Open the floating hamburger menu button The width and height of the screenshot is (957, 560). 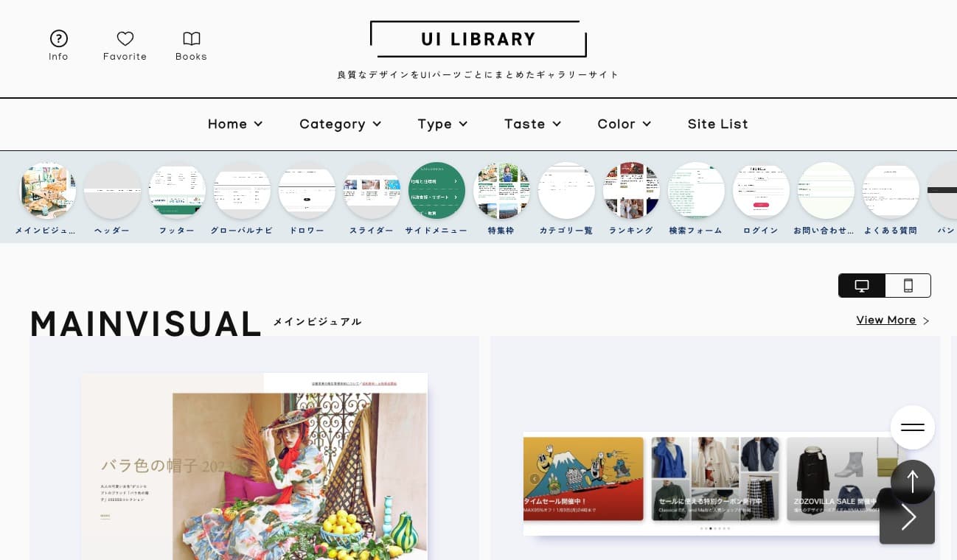[x=913, y=427]
